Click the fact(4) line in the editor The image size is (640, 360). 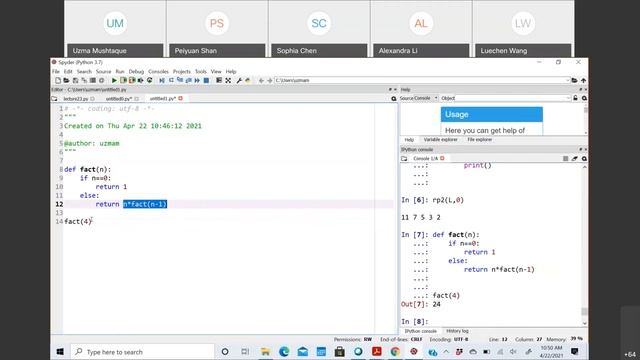click(78, 222)
